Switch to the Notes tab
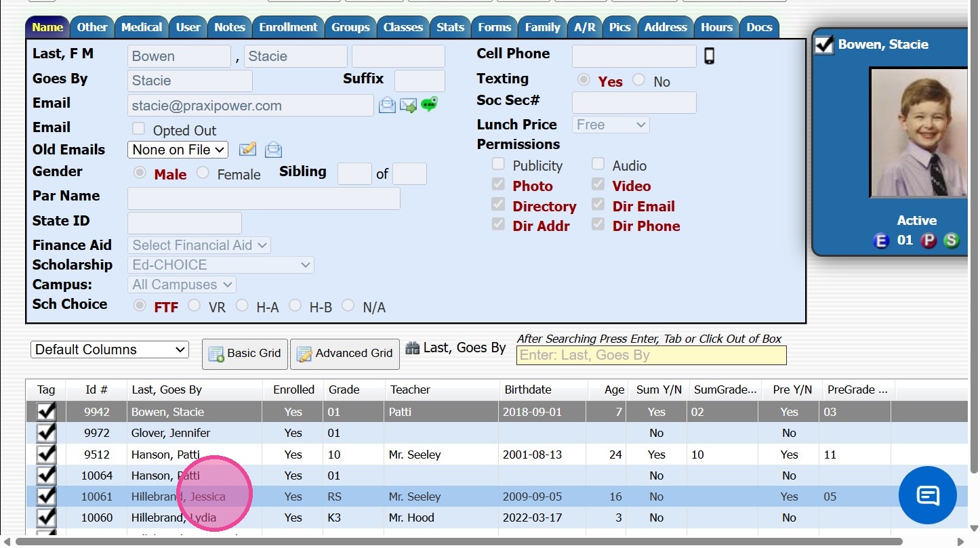Viewport: 980px width, 548px height. tap(230, 27)
